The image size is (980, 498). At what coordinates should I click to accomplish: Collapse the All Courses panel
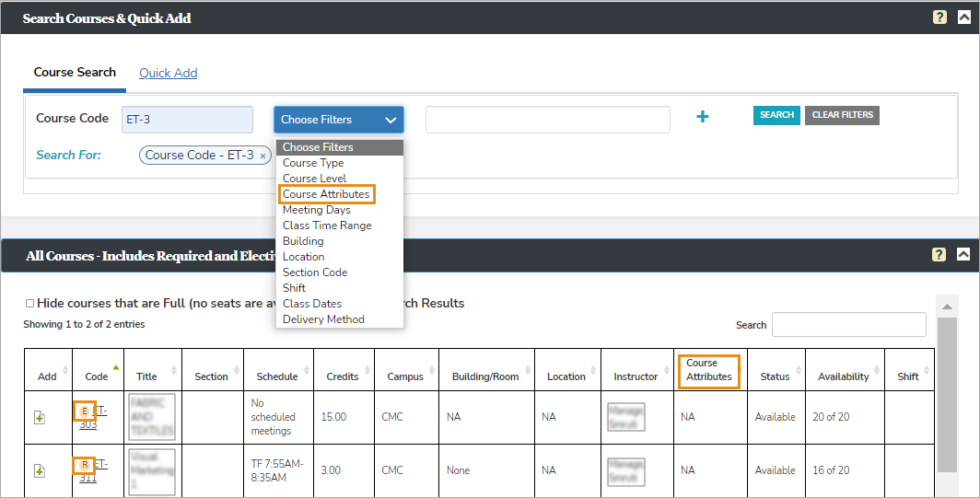click(x=963, y=255)
